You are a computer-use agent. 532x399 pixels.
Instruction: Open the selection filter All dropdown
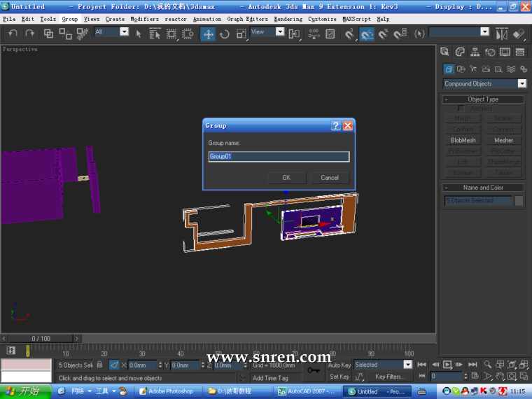click(x=124, y=31)
